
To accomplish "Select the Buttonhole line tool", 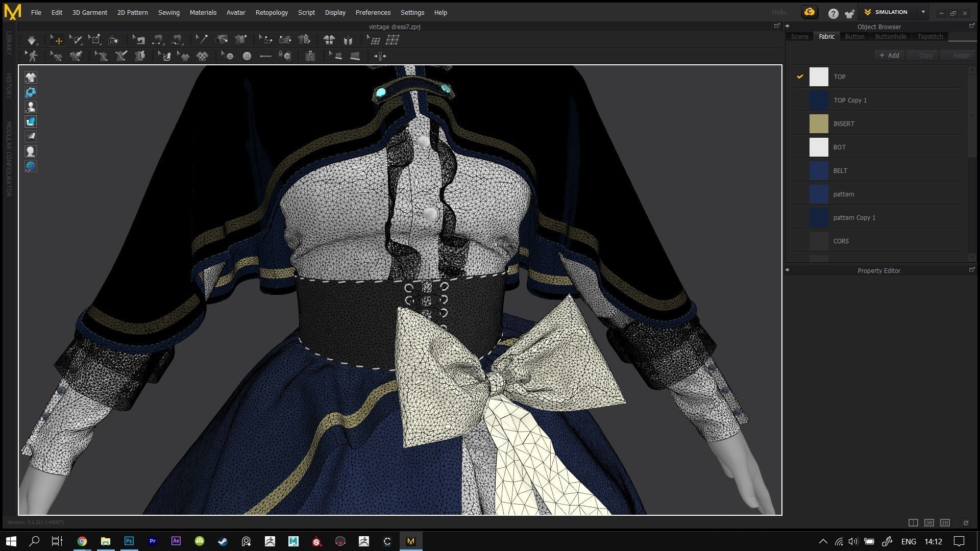I will coord(265,56).
